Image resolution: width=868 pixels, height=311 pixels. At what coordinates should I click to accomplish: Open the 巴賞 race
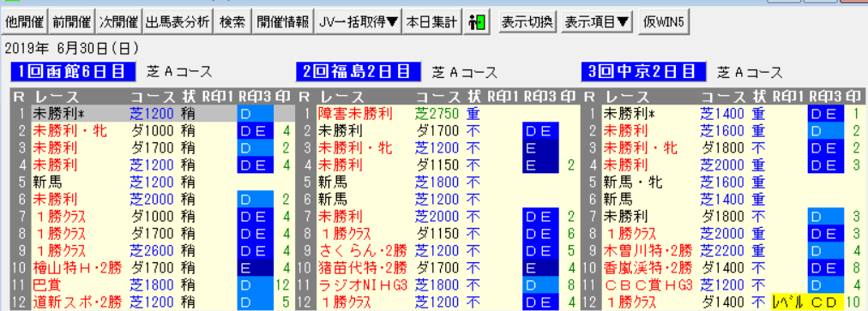click(x=48, y=285)
